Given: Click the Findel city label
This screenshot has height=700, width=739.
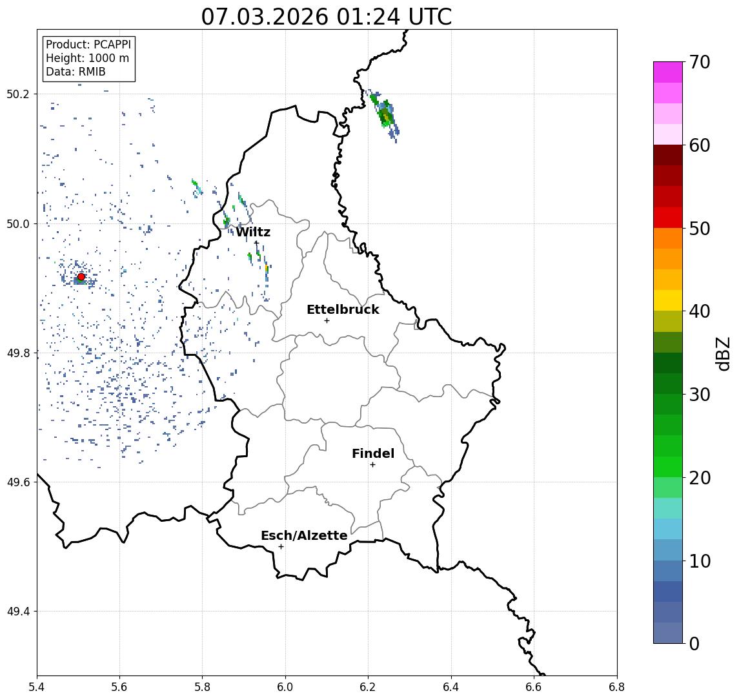Looking at the screenshot, I should 373,453.
